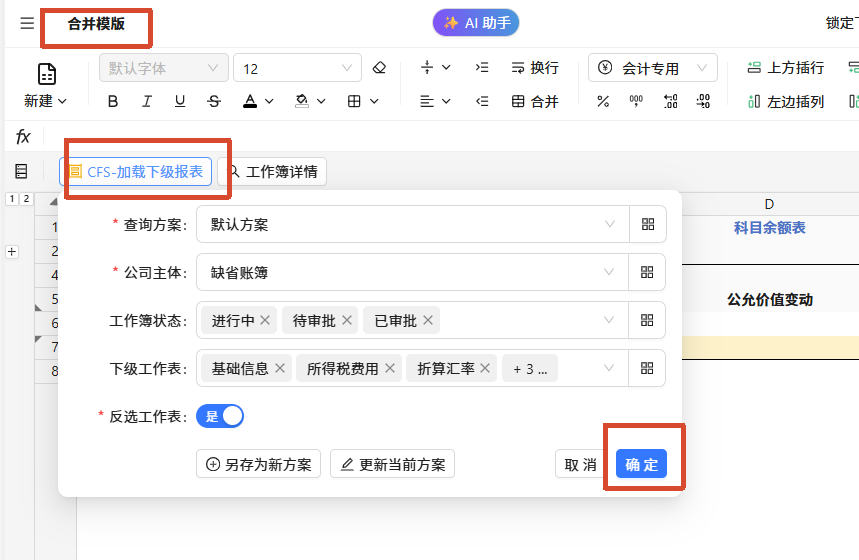Open font color dropdown arrow
The image size is (859, 560).
pos(269,101)
